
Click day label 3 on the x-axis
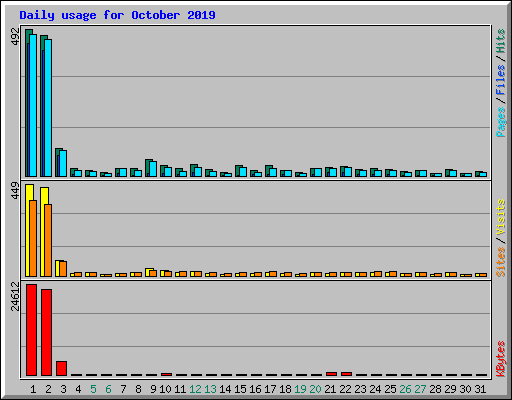(x=63, y=389)
